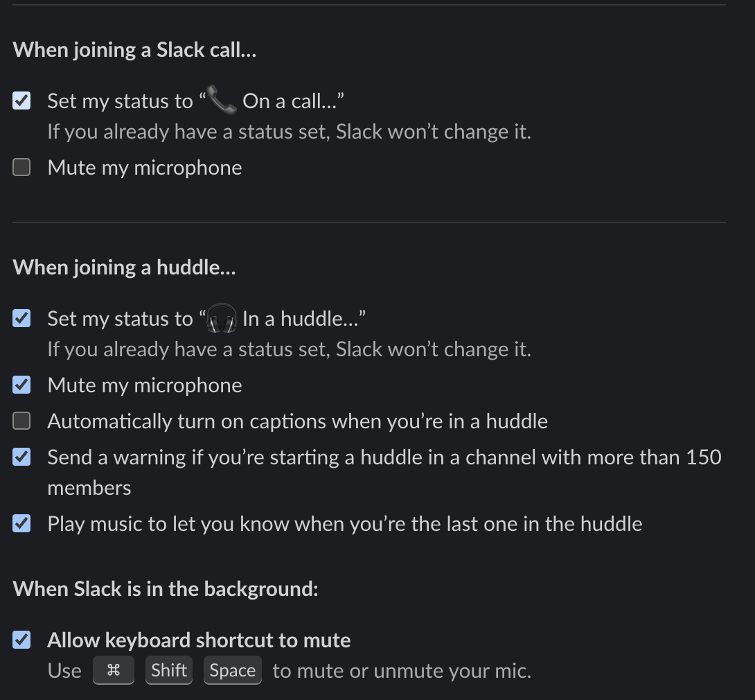Enable microphone muting for Slack calls
The height and width of the screenshot is (700, 755).
(x=21, y=167)
